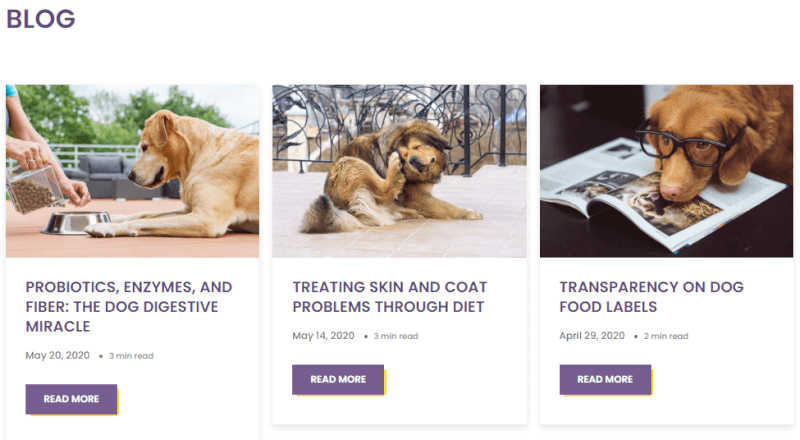Click the magazine in the third photo
This screenshot has height=440, width=800.
pyautogui.click(x=658, y=197)
